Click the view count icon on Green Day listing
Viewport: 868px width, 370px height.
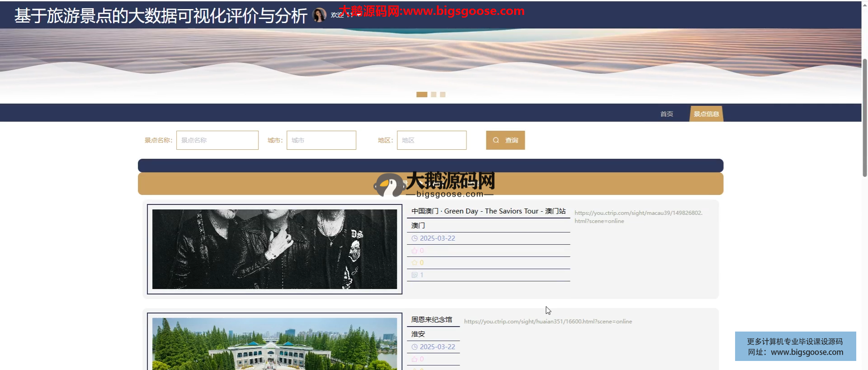414,275
